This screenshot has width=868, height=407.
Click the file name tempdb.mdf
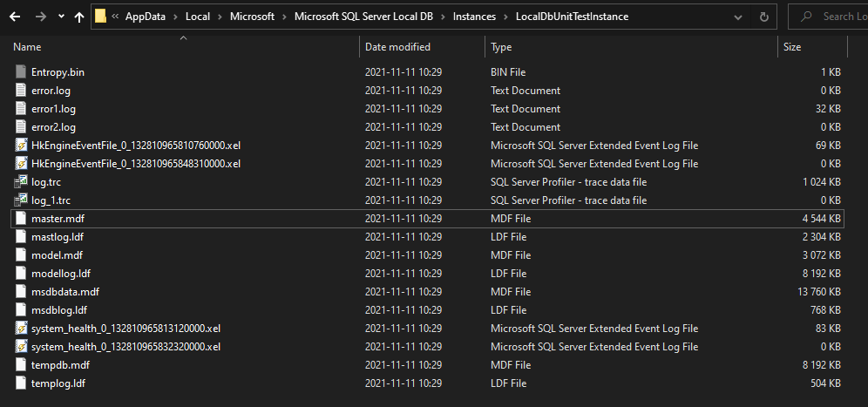(x=60, y=365)
